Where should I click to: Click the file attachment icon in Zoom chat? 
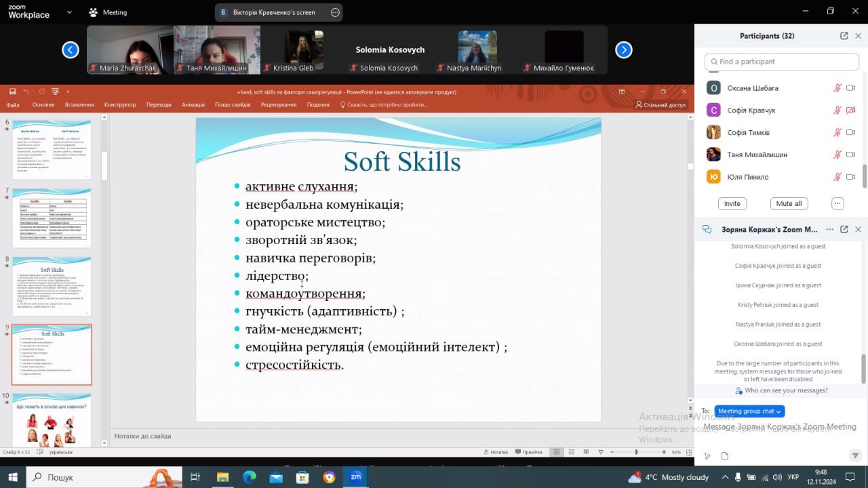click(x=725, y=455)
